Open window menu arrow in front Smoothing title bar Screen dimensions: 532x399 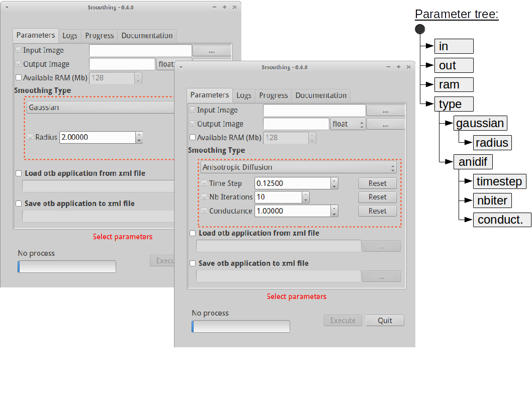181,67
